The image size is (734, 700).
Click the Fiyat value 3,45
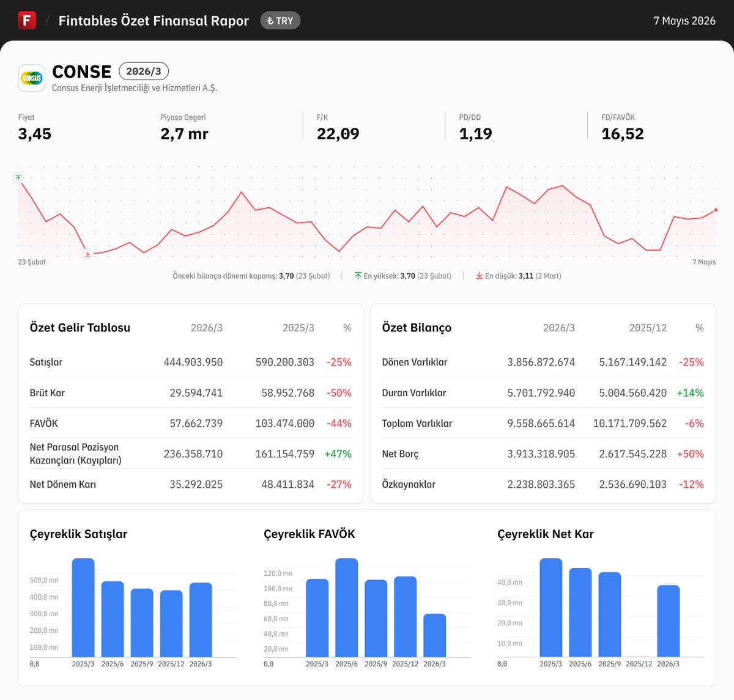point(35,134)
